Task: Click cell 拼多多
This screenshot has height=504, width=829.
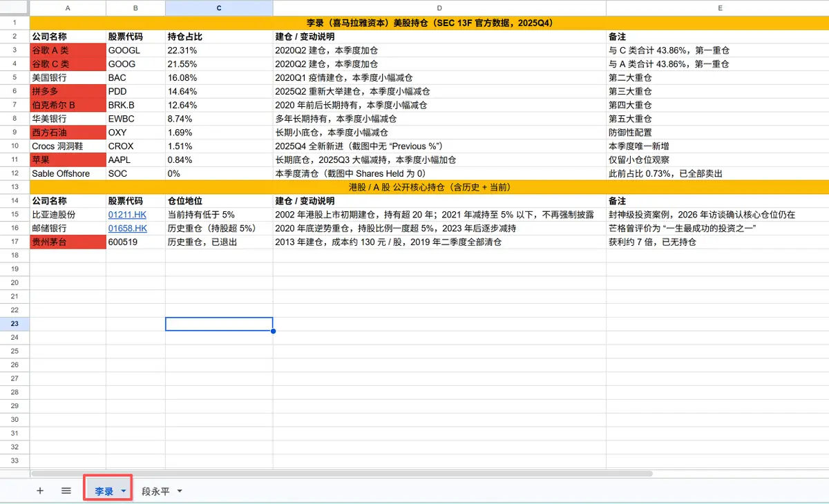Action: click(x=68, y=91)
